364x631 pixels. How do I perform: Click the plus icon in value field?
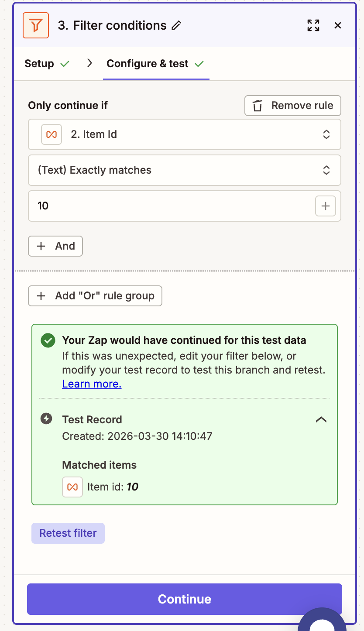point(325,206)
